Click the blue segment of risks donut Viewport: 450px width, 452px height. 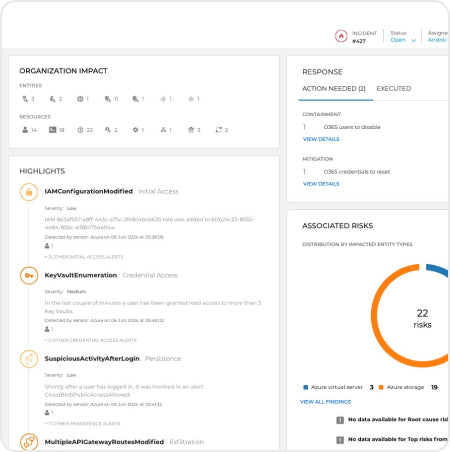coord(437,269)
